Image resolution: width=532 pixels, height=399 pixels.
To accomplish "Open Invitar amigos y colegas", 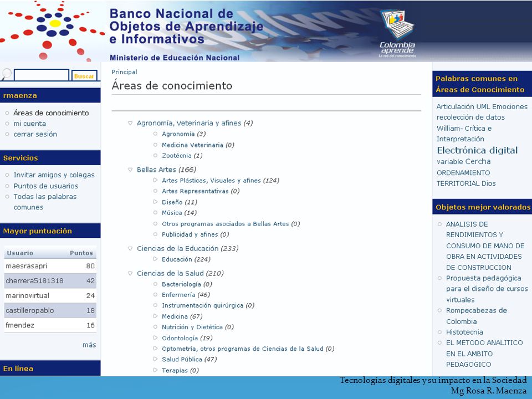I will coord(54,175).
